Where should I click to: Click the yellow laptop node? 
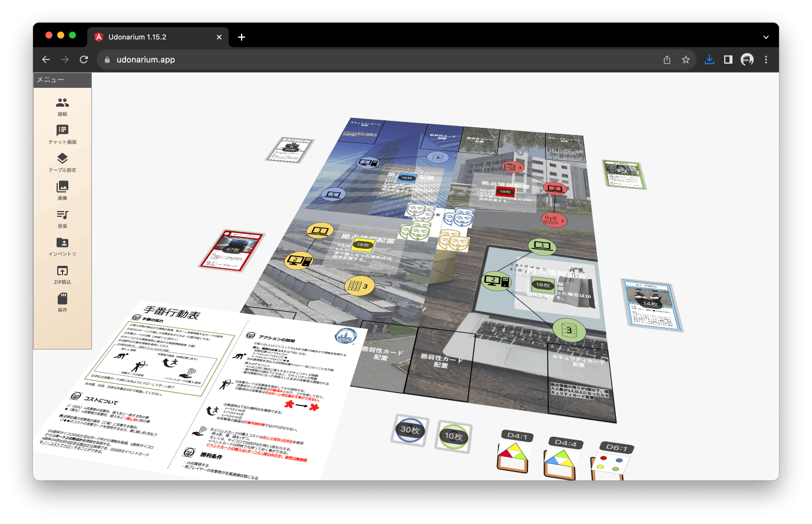click(320, 230)
